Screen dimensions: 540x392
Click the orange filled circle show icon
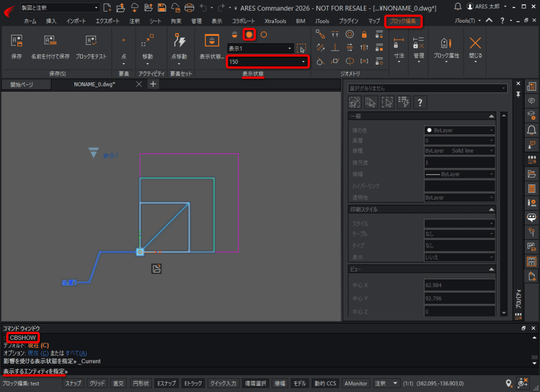click(249, 34)
